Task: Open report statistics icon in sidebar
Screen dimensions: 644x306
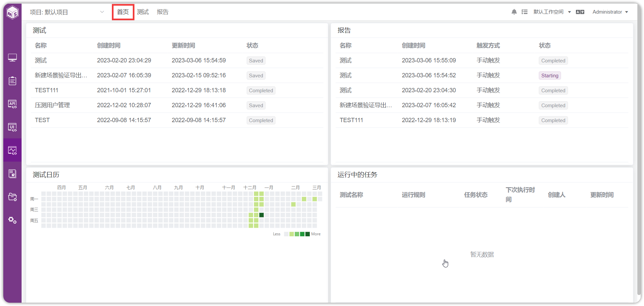Action: click(x=13, y=174)
